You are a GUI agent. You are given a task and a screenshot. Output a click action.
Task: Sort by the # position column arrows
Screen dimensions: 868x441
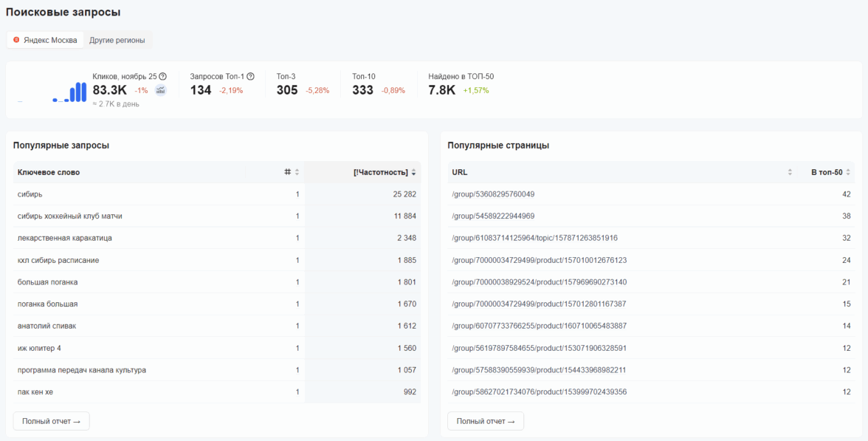coord(297,172)
